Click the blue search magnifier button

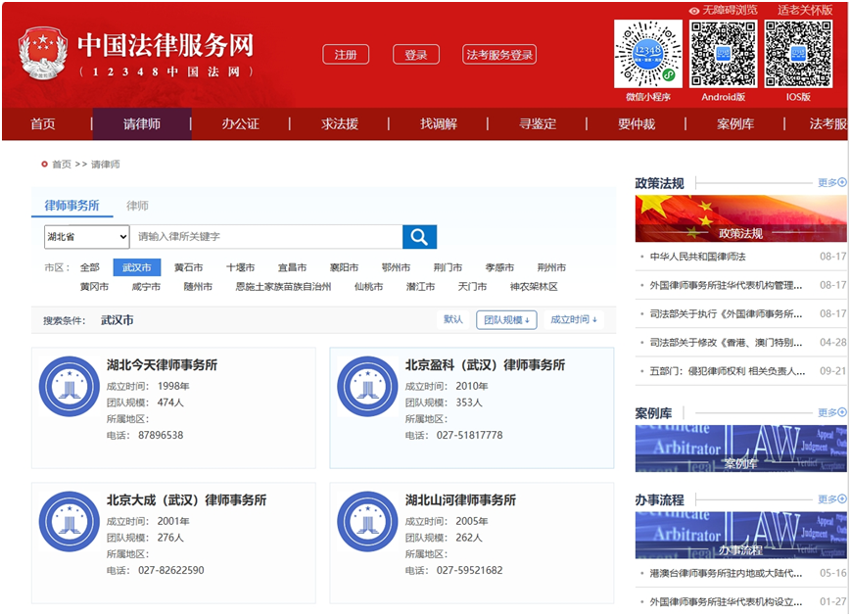419,237
